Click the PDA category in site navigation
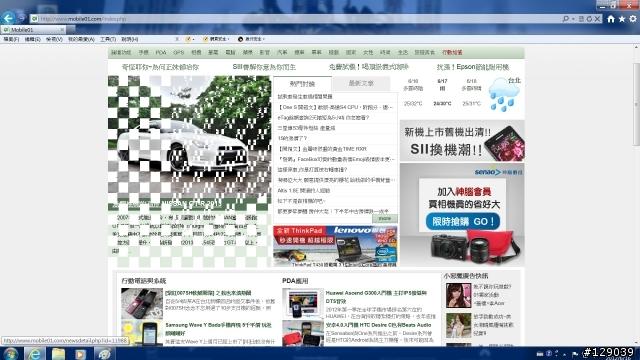Image resolution: width=640 pixels, height=360 pixels. point(161,53)
